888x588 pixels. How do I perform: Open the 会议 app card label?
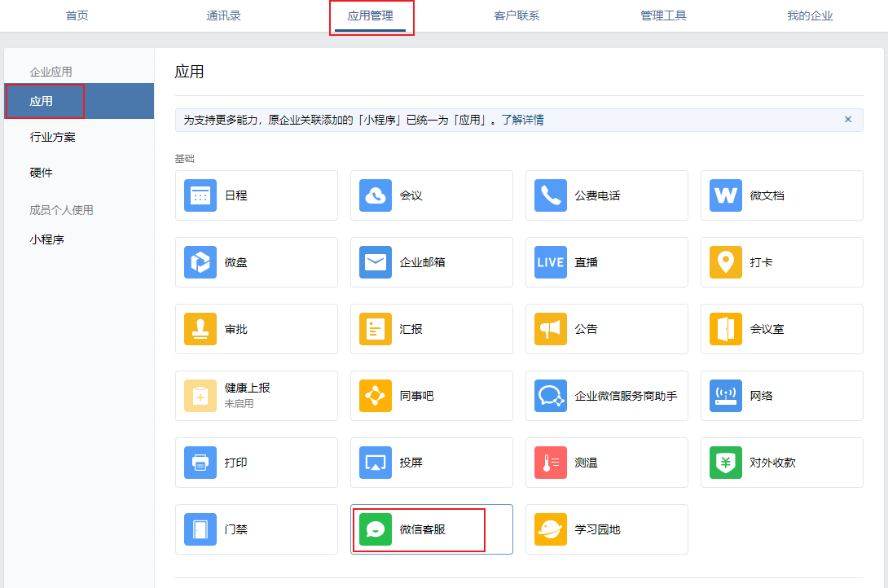pos(411,195)
